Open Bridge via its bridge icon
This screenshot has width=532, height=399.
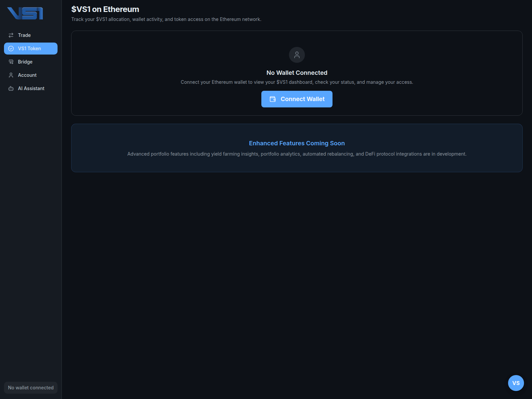tap(11, 62)
